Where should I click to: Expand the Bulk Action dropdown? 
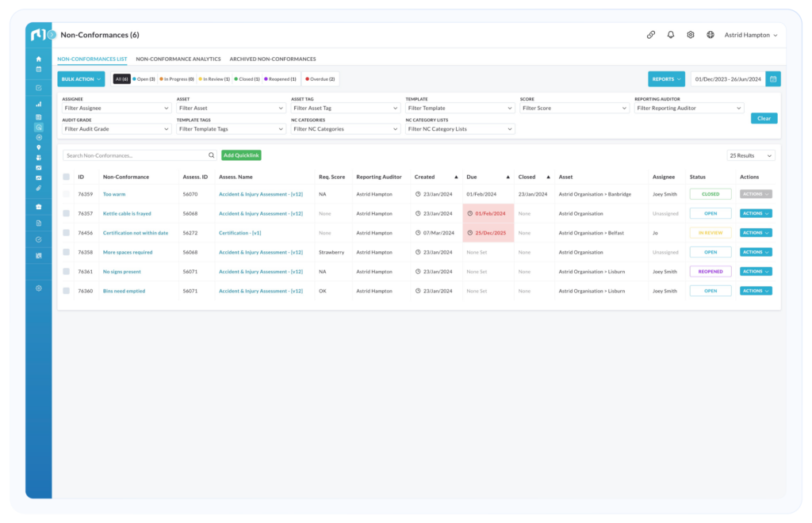click(81, 79)
